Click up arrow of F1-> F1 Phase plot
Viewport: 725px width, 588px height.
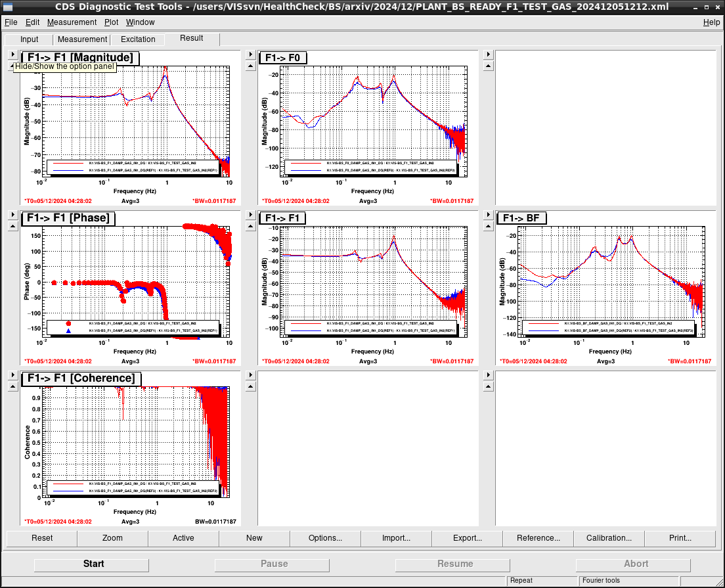pyautogui.click(x=13, y=226)
